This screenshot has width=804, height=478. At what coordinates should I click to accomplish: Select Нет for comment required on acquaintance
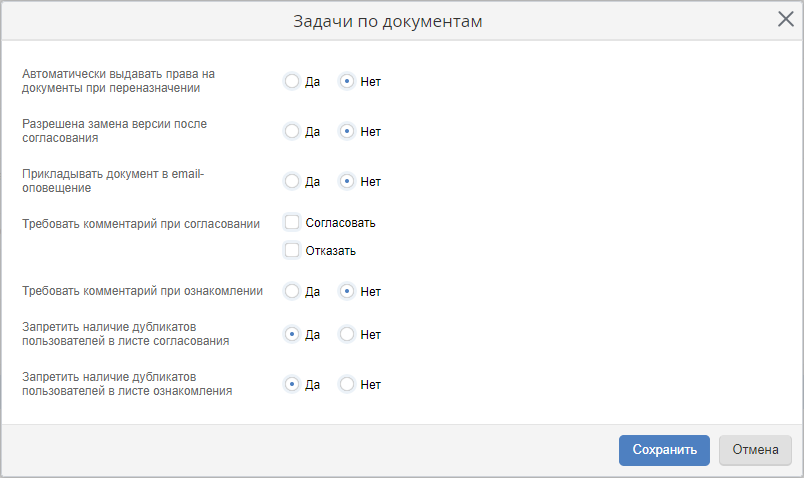pos(347,291)
